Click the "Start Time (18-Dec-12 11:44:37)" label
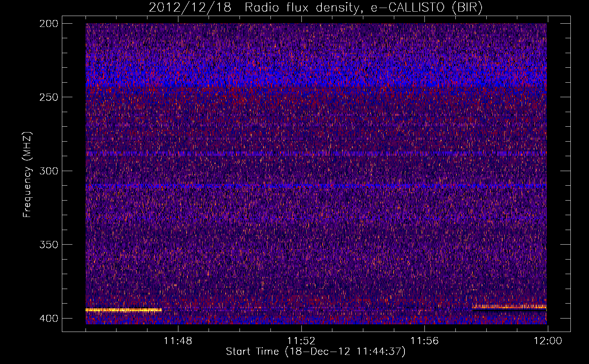The image size is (589, 364). (x=316, y=352)
